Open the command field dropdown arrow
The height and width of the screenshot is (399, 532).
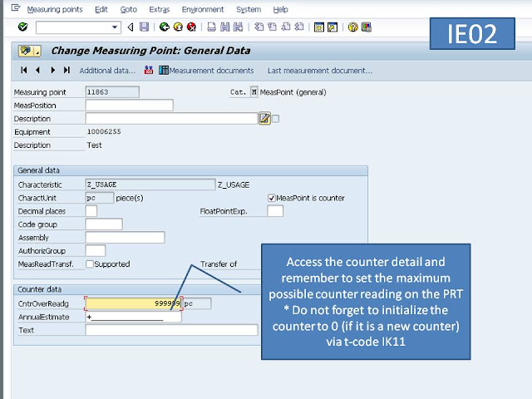pos(115,27)
